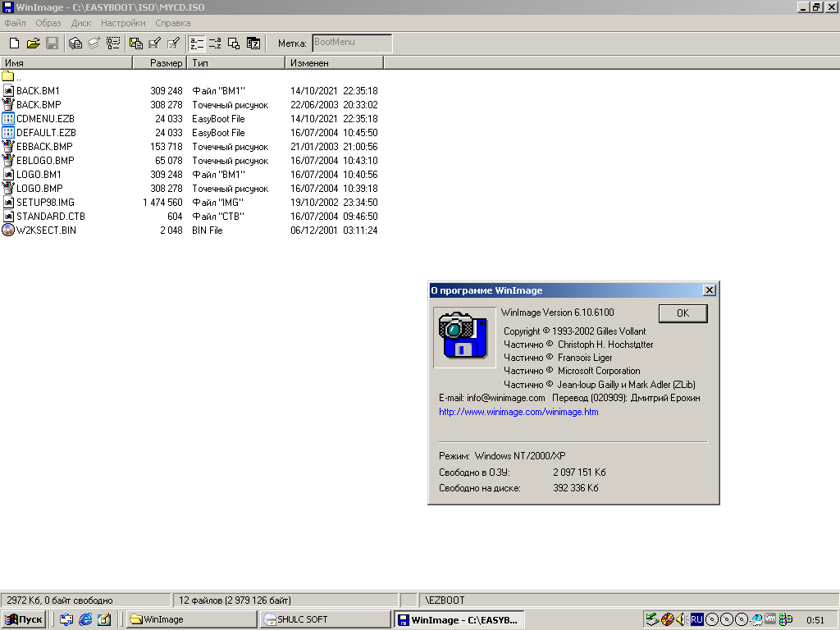
Task: Click the Read disk toolbar icon
Action: pos(136,43)
